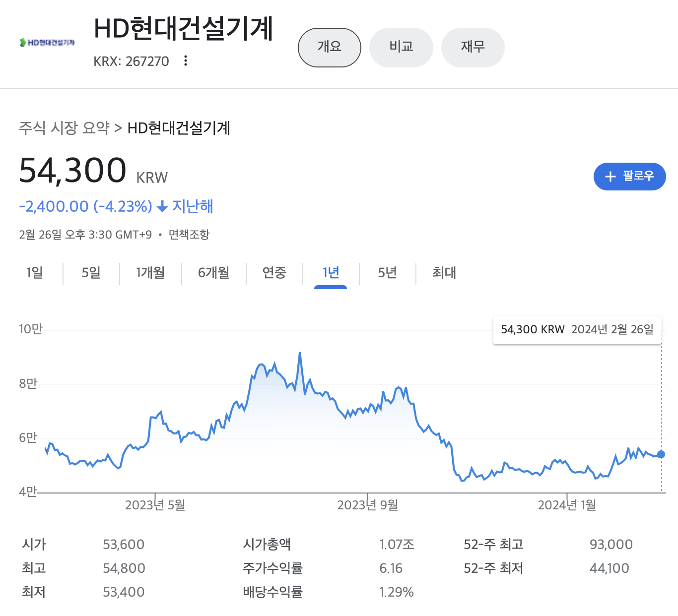This screenshot has height=616, width=678.
Task: Click the 시가 value 53,600
Action: coord(124,545)
